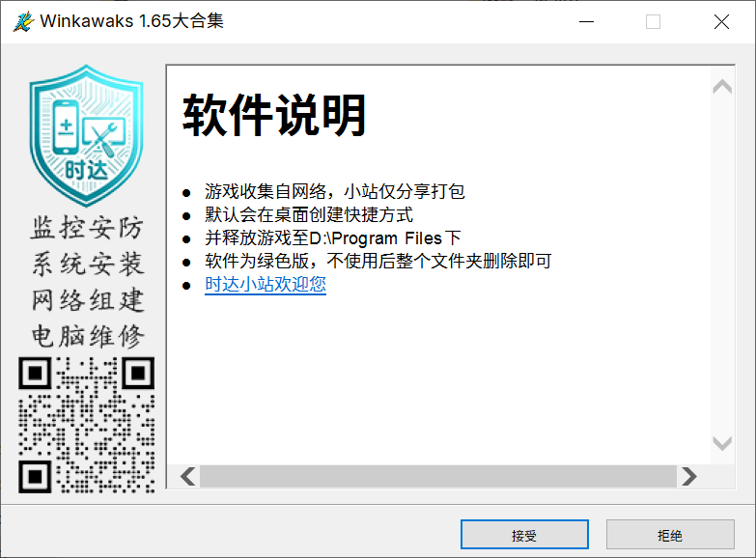Click the 时达 shield logo
This screenshot has height=558, width=756.
[x=86, y=136]
